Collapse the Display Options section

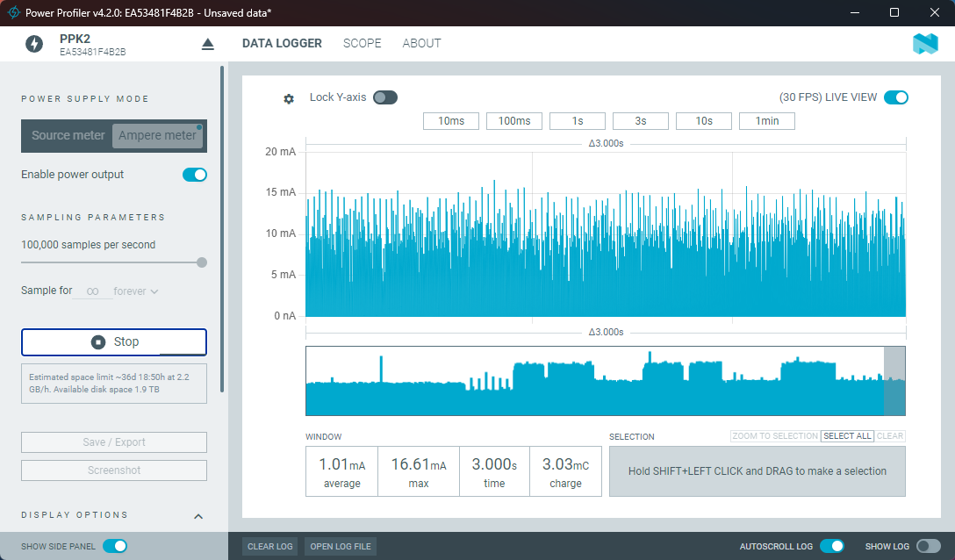click(x=198, y=516)
